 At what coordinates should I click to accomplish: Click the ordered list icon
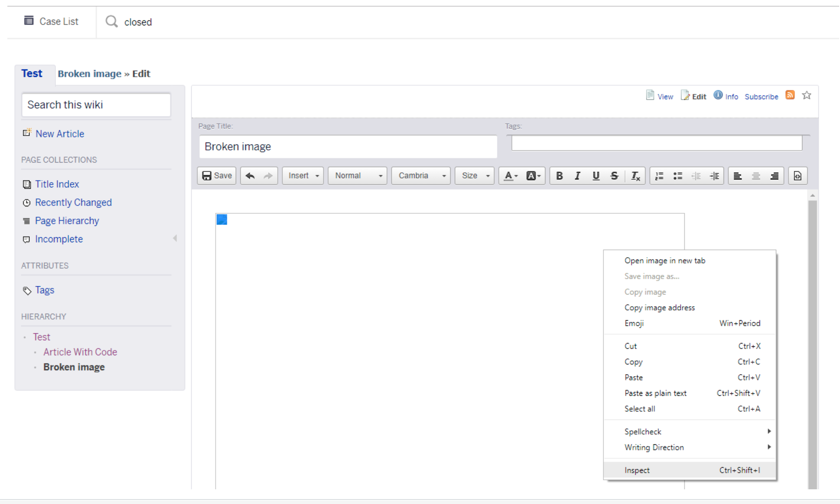coord(659,175)
